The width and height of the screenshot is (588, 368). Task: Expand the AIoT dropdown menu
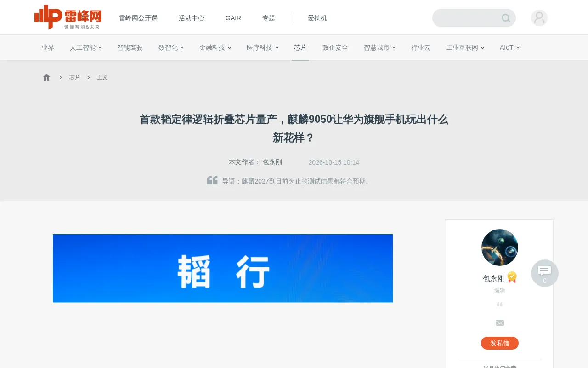tap(510, 47)
